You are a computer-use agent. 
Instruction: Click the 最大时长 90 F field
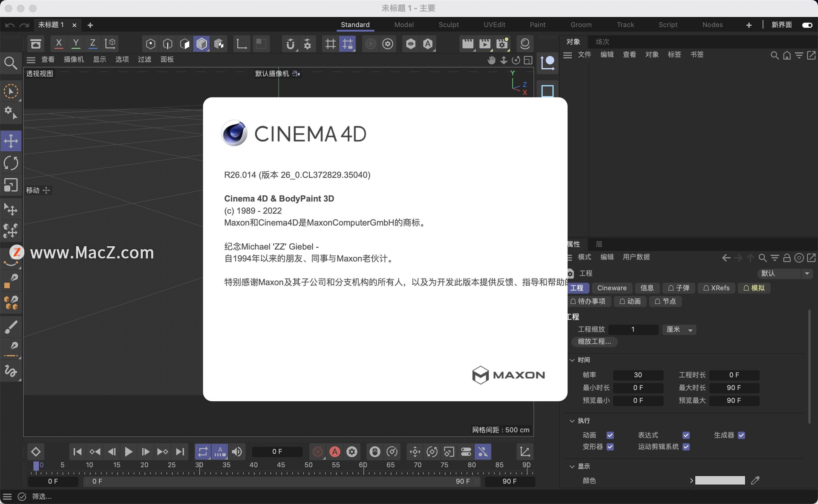[734, 388]
